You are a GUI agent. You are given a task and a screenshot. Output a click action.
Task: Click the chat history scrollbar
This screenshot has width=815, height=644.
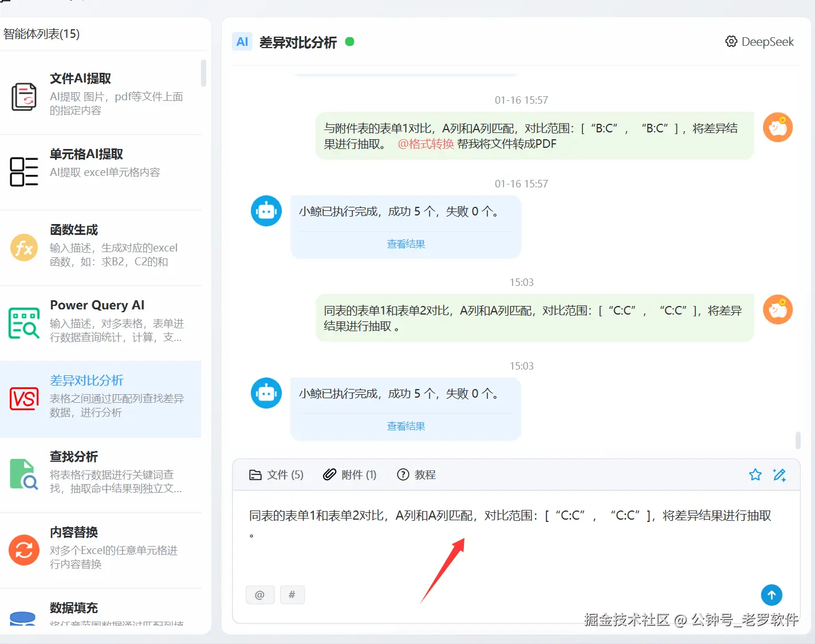pos(798,440)
